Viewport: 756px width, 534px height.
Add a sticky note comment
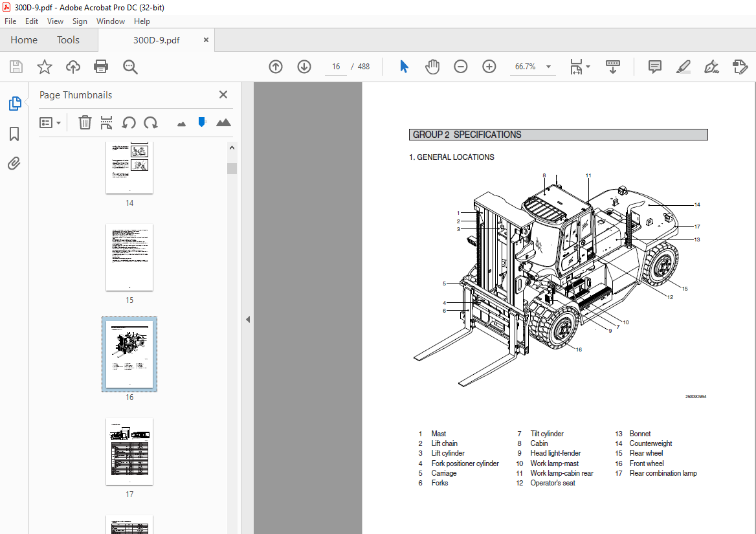[655, 67]
